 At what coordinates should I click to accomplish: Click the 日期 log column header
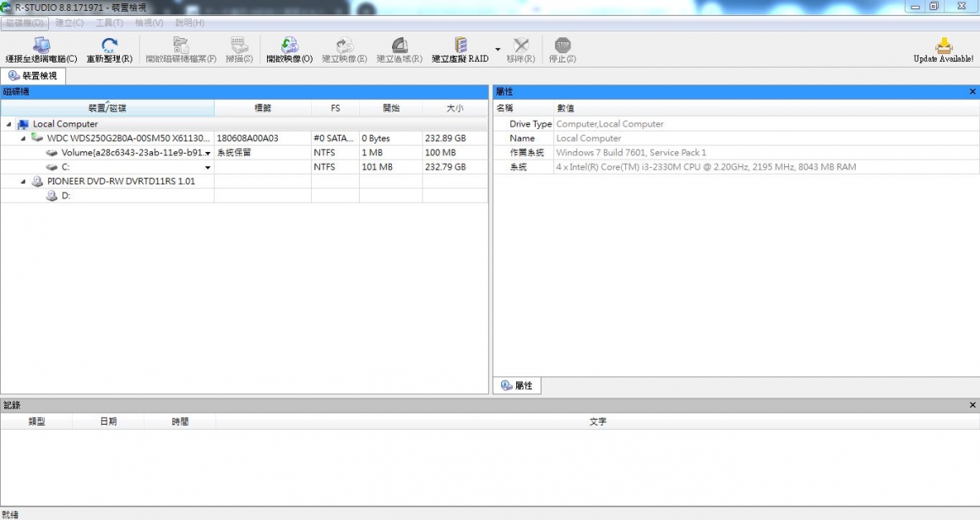point(108,421)
